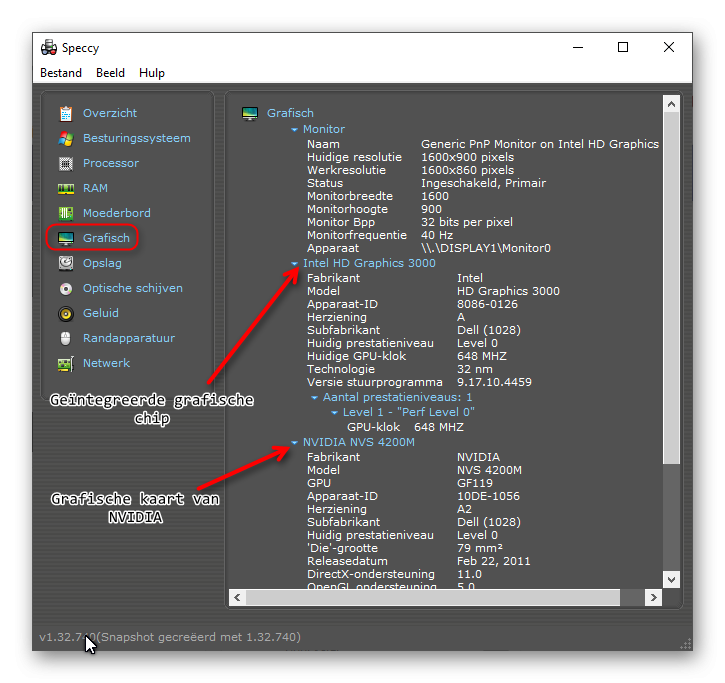Open the Bestand menu
725x683 pixels.
click(x=61, y=73)
